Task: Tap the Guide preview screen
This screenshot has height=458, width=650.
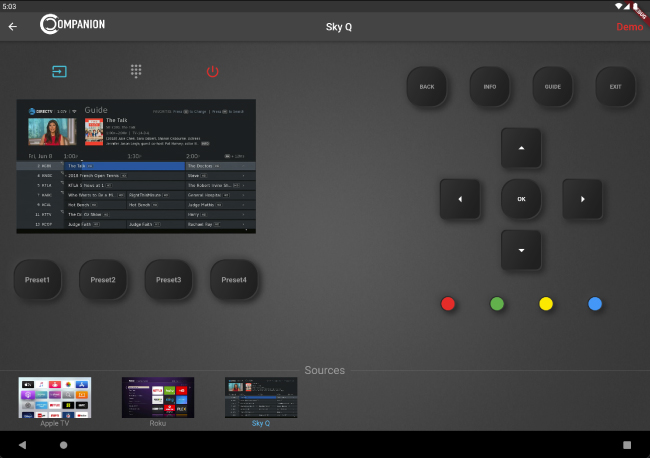Action: 136,166
